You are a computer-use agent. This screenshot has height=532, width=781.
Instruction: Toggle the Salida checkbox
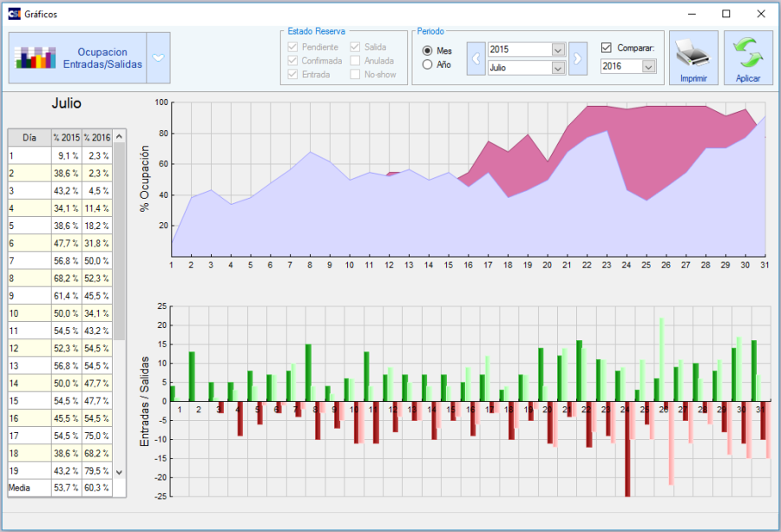tap(355, 47)
